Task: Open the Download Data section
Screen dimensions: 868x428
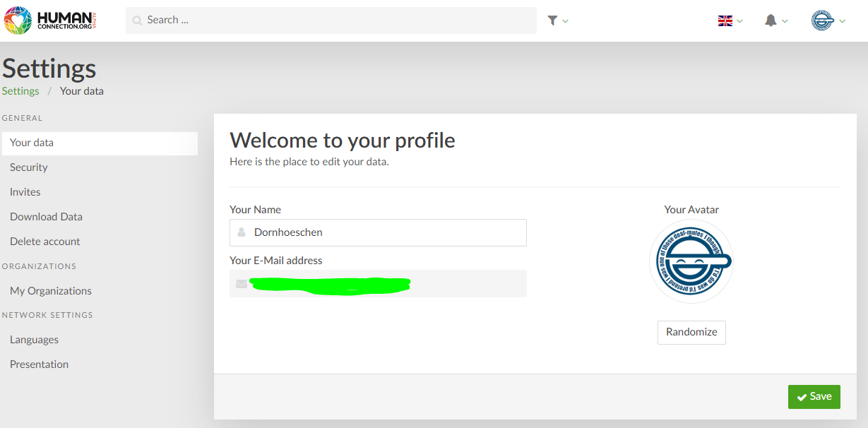Action: tap(45, 216)
